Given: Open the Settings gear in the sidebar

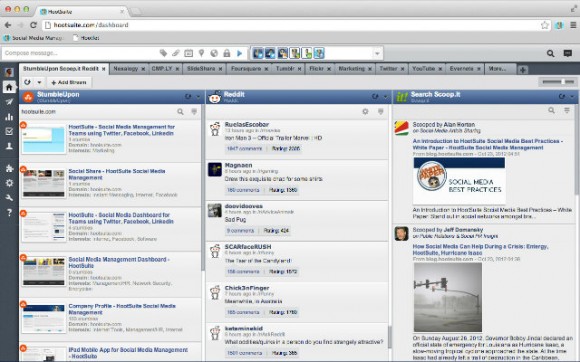Looking at the screenshot, I should (x=9, y=183).
